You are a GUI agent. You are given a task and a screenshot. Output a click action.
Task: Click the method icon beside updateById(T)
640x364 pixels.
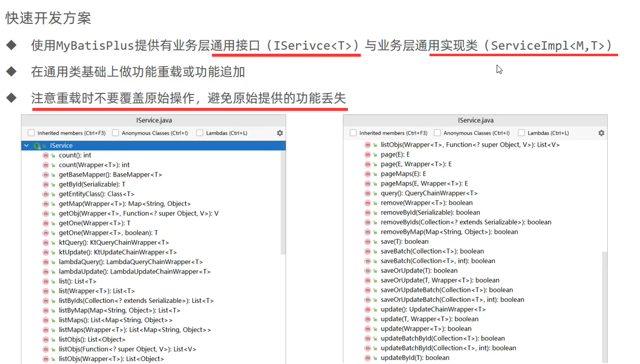368,358
